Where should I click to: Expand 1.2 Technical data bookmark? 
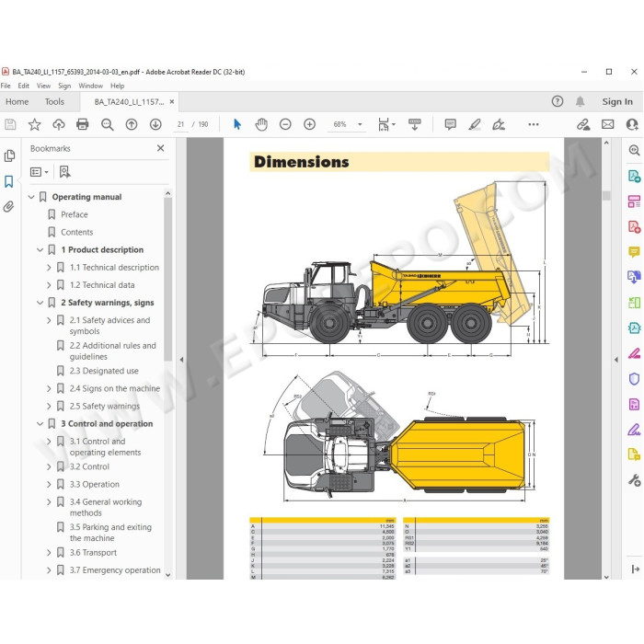(49, 285)
